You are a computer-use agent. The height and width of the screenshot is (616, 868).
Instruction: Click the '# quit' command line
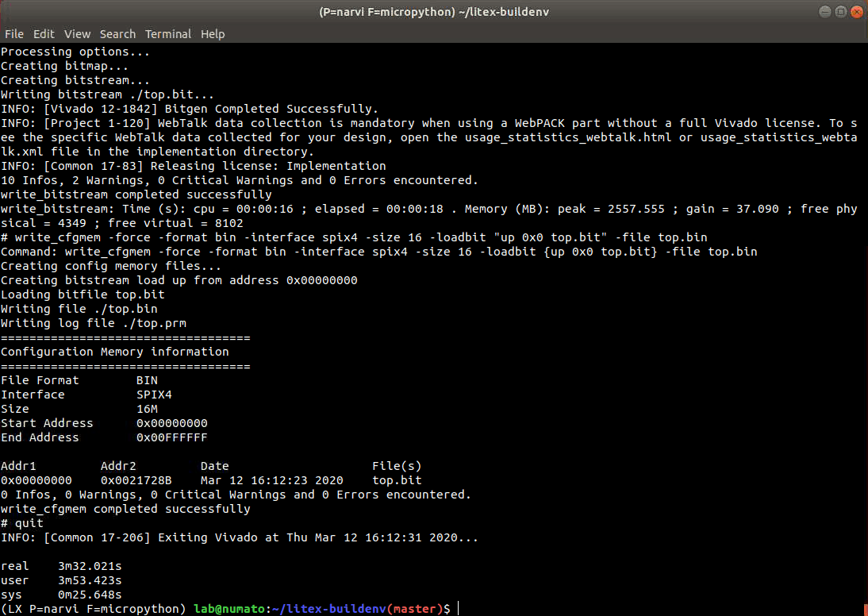click(22, 523)
